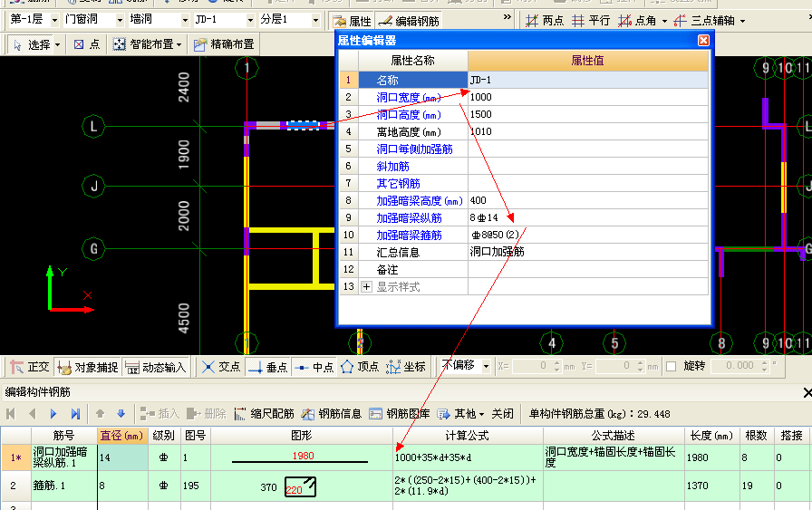
Task: Click the 直径(mm) column header
Action: click(x=121, y=436)
